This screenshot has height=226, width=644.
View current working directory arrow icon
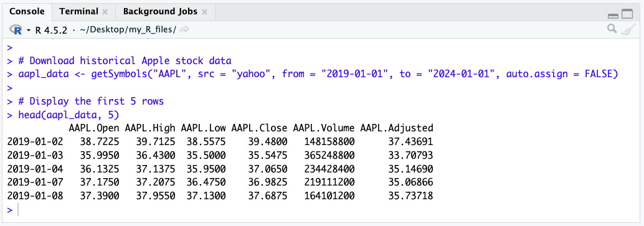[184, 29]
